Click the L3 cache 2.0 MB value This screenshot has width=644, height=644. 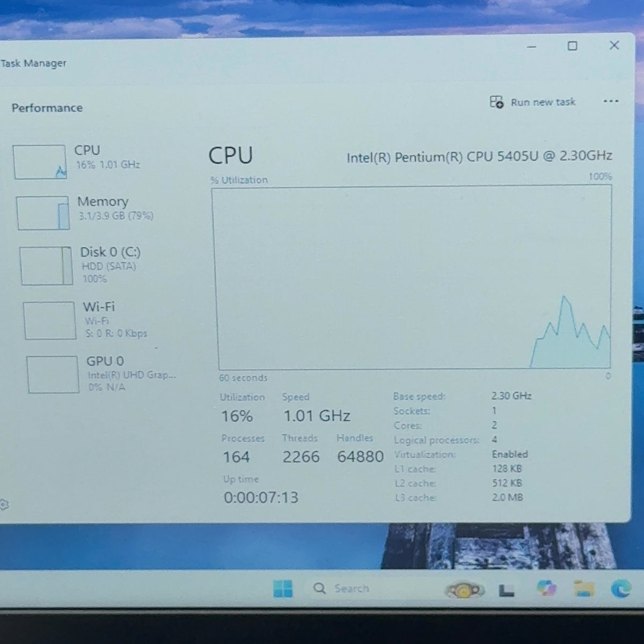point(507,497)
